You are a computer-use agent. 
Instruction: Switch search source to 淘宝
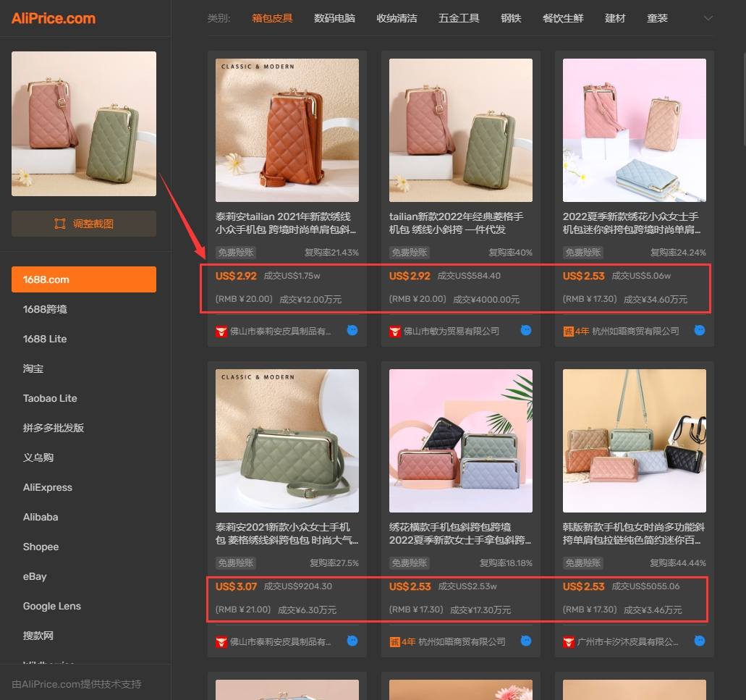pos(33,368)
